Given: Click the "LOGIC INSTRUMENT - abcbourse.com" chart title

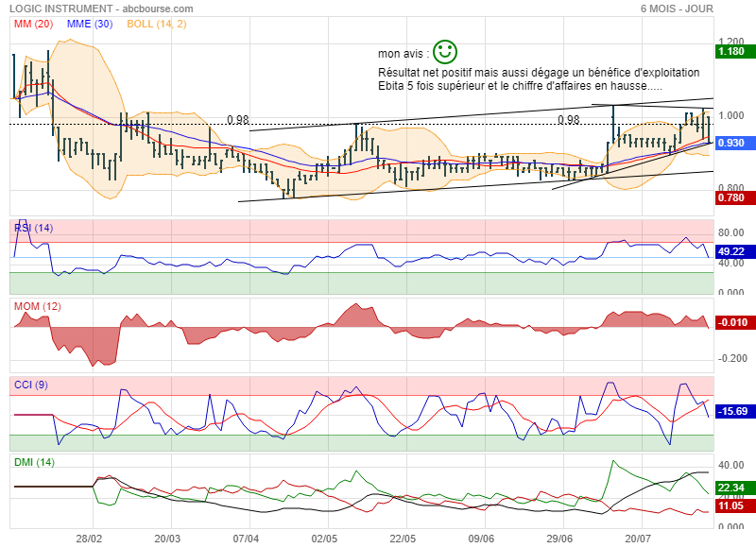Looking at the screenshot, I should click(x=101, y=9).
